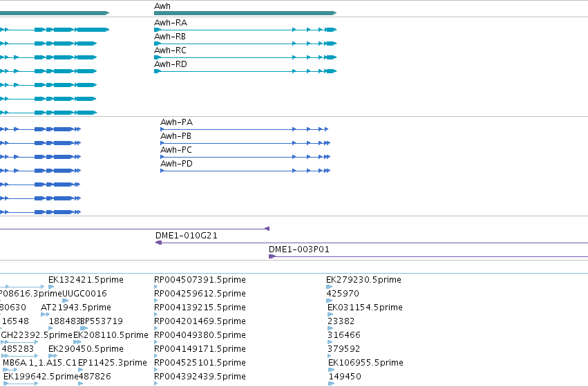
Task: Select EST EK106955.5prime
Action: coord(366,363)
